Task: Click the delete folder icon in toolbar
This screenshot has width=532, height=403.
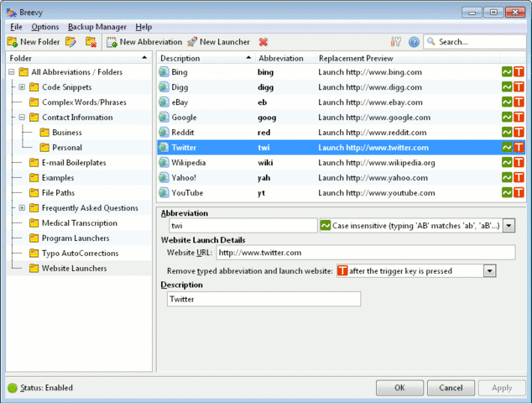Action: pos(91,42)
